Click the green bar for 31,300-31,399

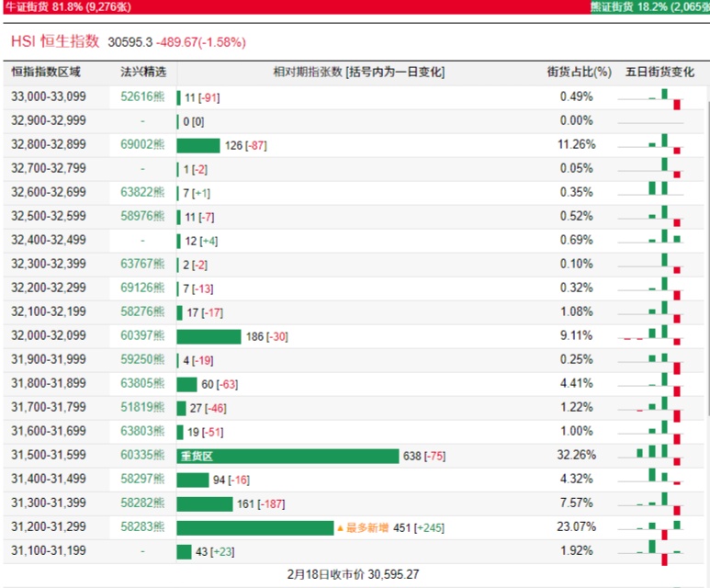click(205, 503)
